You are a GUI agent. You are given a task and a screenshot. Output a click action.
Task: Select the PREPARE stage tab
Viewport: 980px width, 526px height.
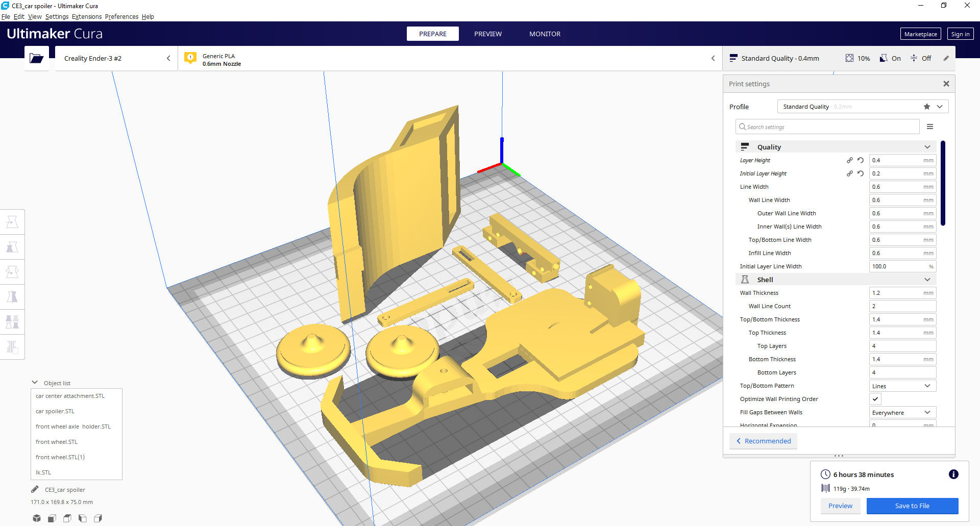433,34
